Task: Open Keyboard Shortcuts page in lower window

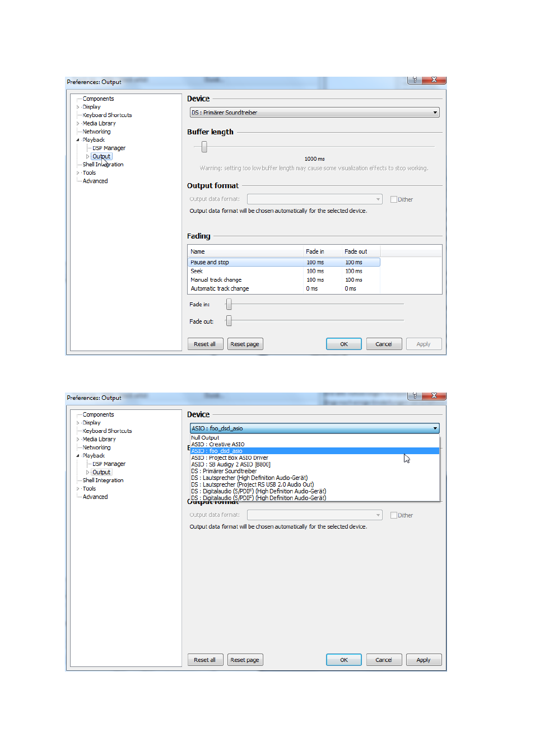Action: [107, 431]
